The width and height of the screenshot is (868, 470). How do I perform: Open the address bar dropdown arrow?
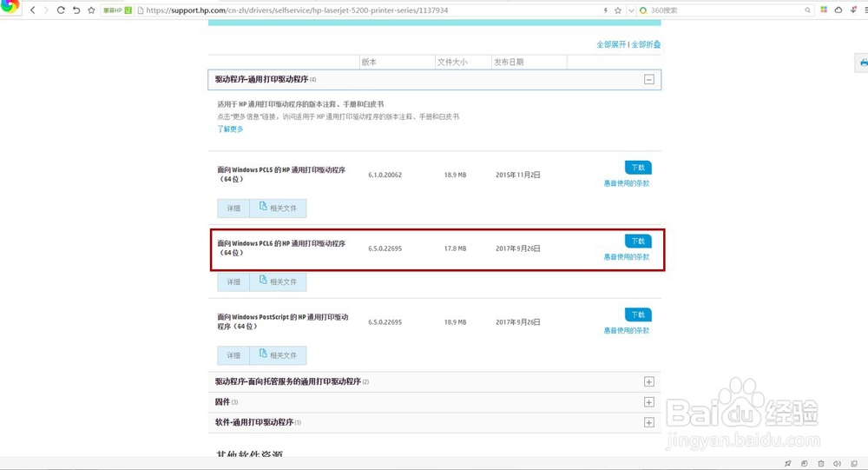tap(631, 10)
